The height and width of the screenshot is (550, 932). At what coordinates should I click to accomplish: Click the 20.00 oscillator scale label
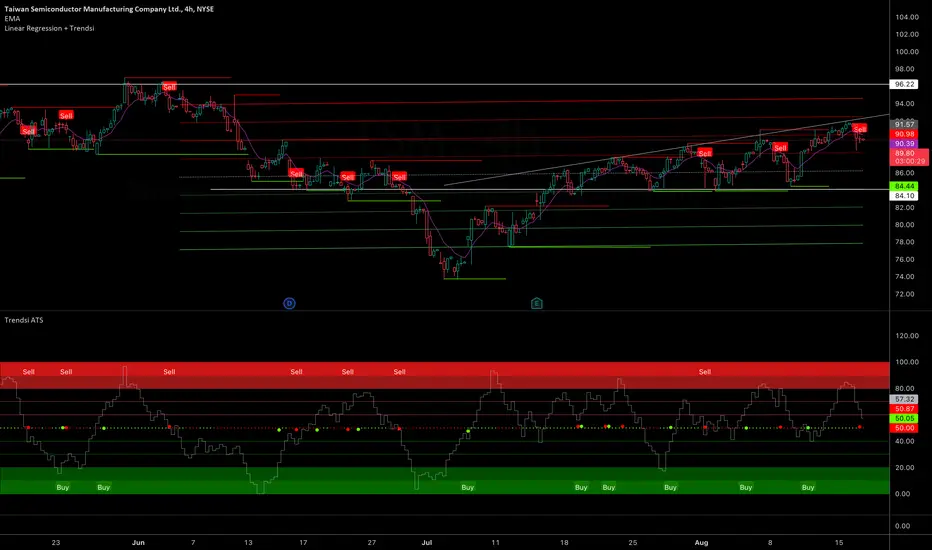click(905, 467)
